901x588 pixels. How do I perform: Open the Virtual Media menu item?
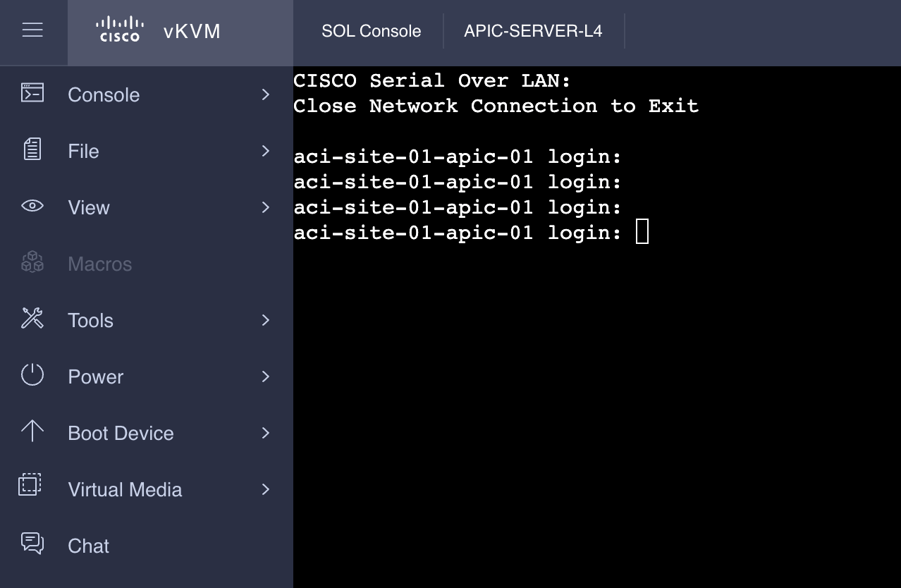tap(125, 490)
